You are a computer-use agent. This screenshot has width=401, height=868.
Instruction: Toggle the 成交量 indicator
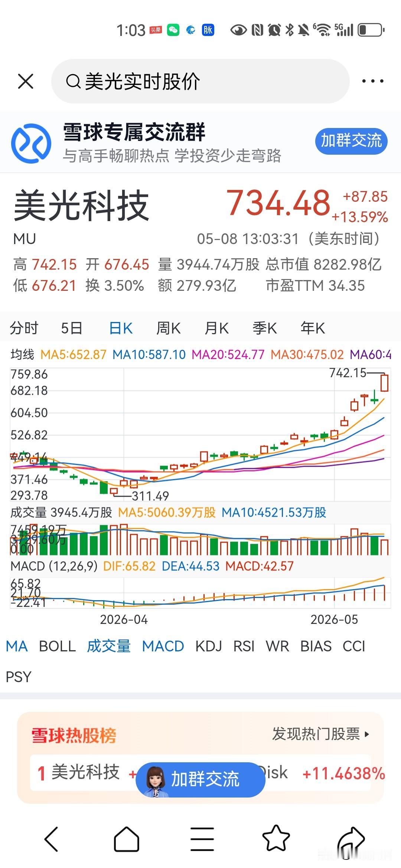[x=109, y=646]
